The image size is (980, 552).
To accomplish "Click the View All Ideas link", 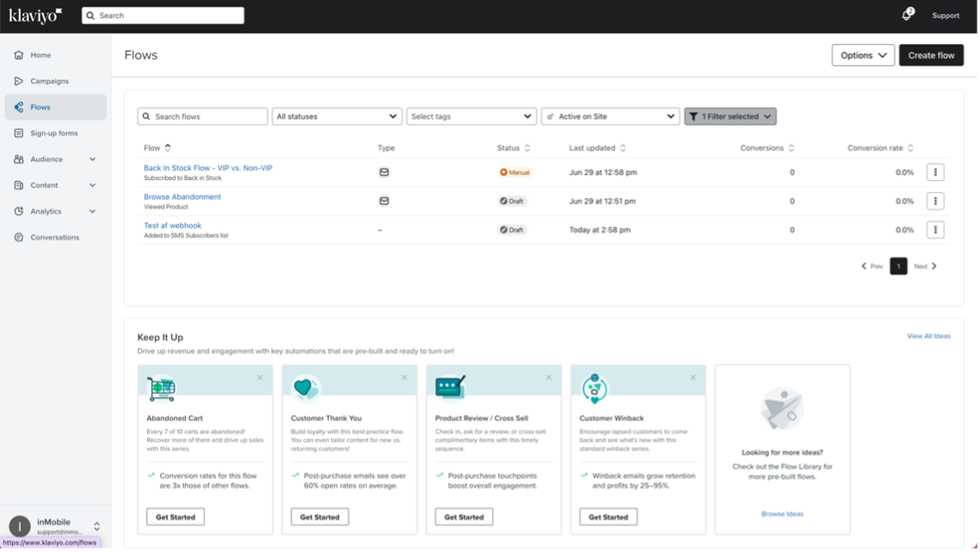I will pos(928,336).
